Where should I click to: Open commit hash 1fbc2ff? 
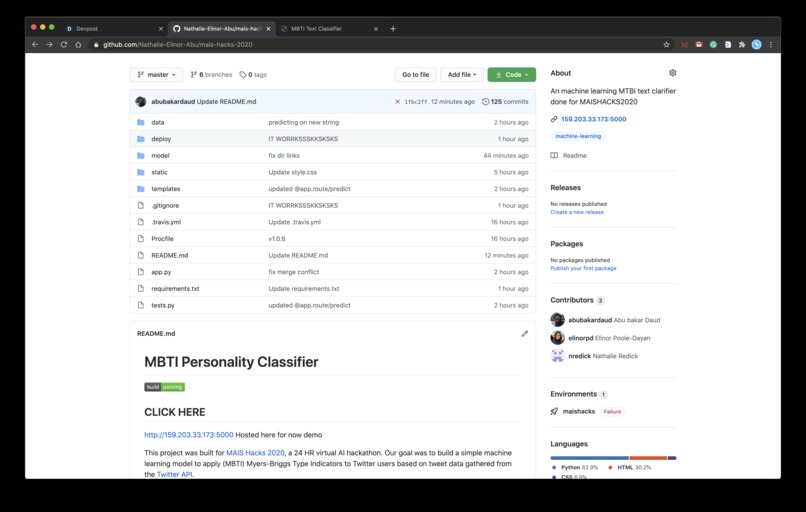click(415, 102)
